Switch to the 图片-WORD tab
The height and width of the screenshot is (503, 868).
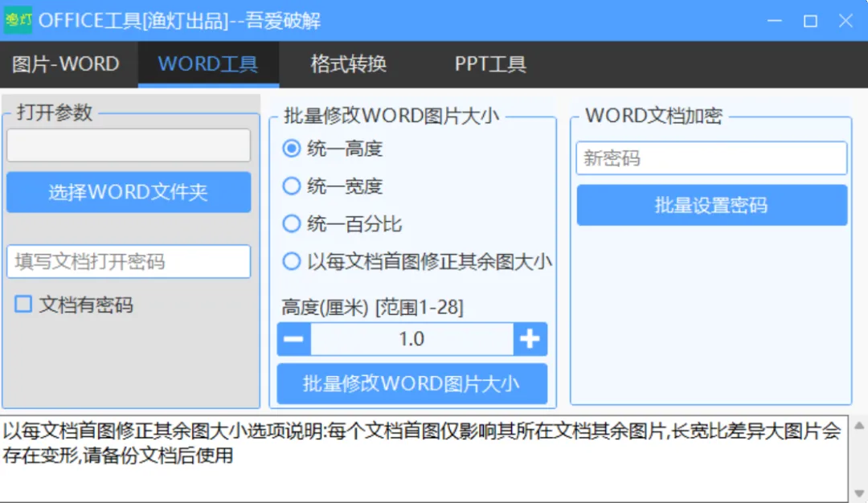66,64
